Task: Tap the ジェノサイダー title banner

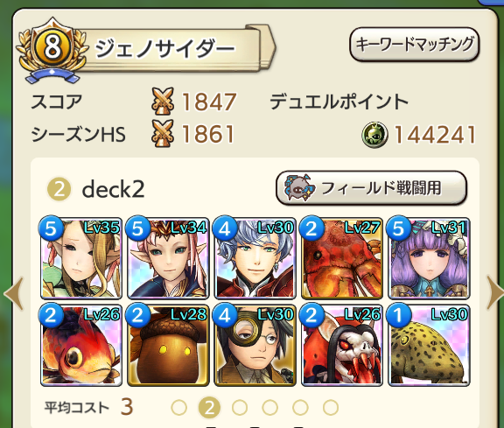Action: (x=175, y=49)
